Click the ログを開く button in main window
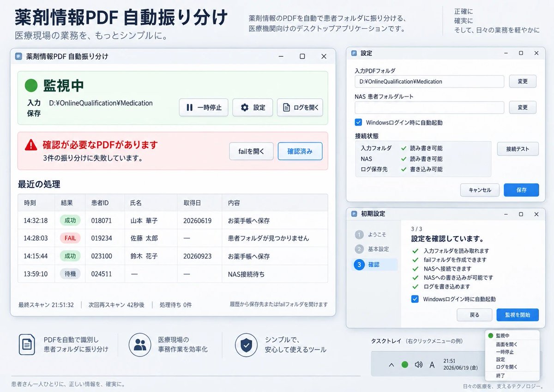 (x=300, y=108)
